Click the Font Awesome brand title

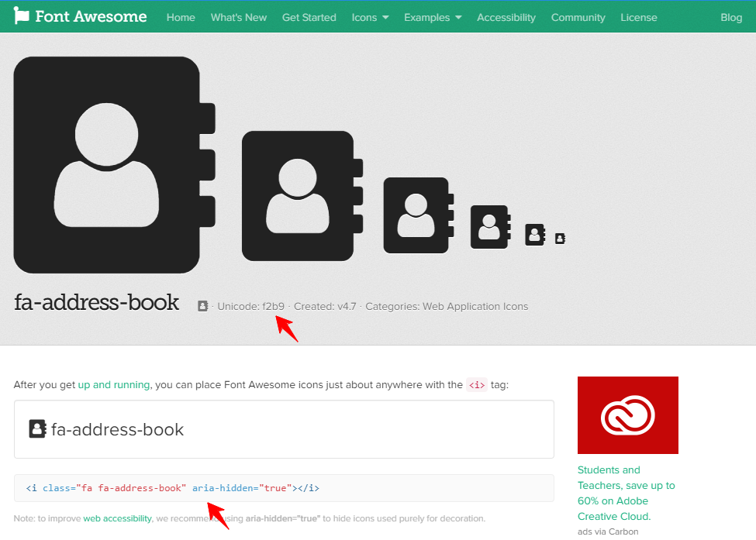coord(91,16)
